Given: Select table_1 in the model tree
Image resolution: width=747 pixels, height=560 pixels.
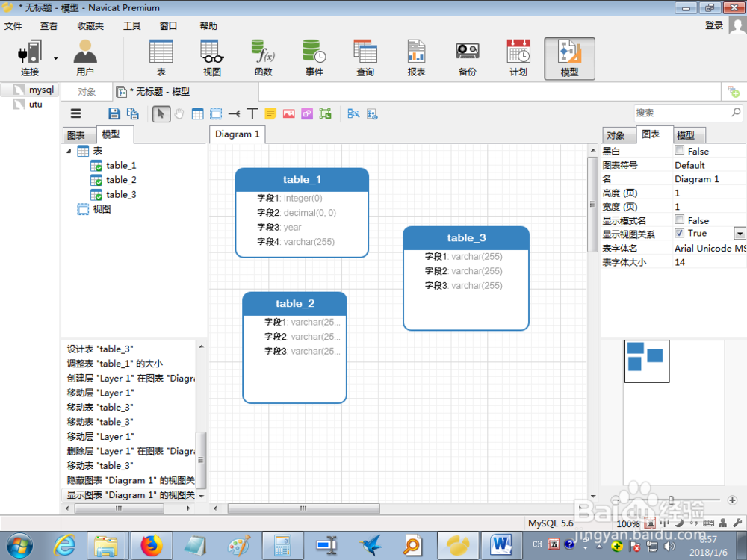Looking at the screenshot, I should pos(121,165).
